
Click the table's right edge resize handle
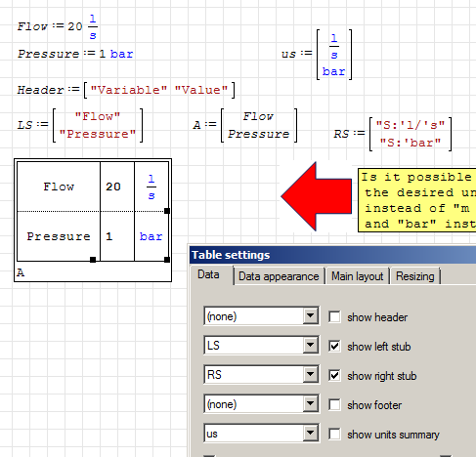167,211
